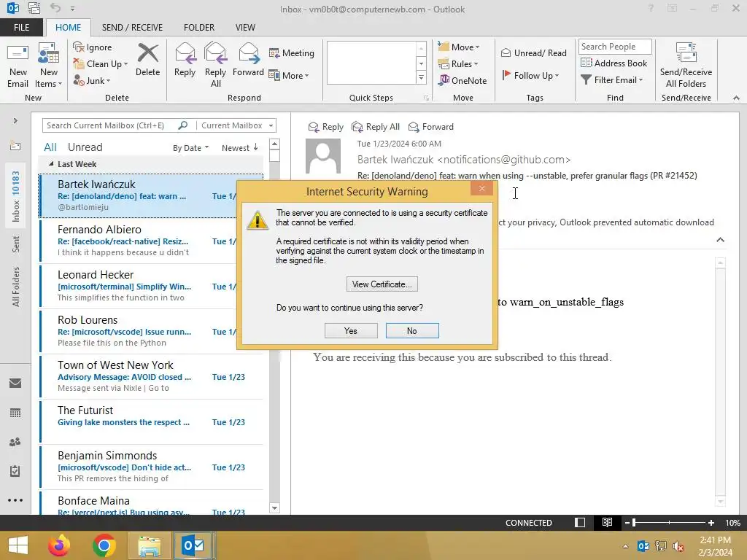
Task: Click the Delete X icon
Action: pyautogui.click(x=147, y=52)
